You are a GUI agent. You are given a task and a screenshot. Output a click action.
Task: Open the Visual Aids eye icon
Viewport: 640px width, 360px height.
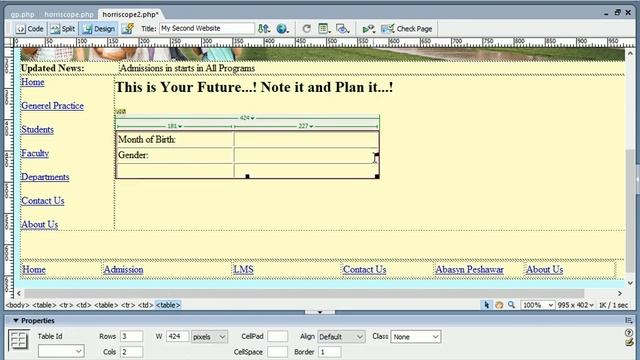pos(342,29)
